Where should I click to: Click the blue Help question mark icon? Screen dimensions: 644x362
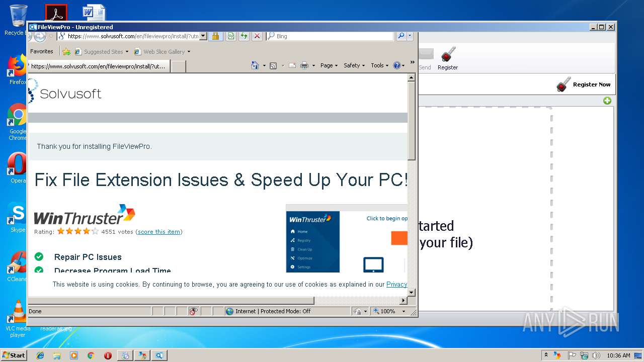(396, 65)
